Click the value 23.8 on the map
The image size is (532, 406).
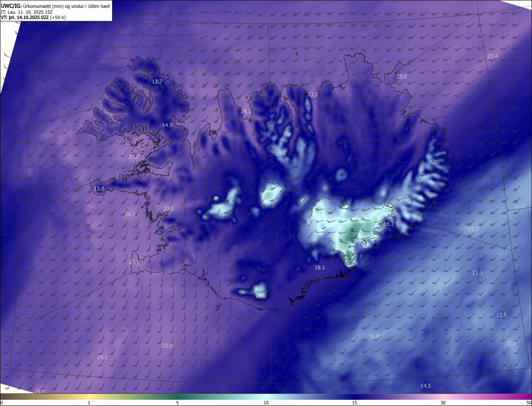click(169, 209)
